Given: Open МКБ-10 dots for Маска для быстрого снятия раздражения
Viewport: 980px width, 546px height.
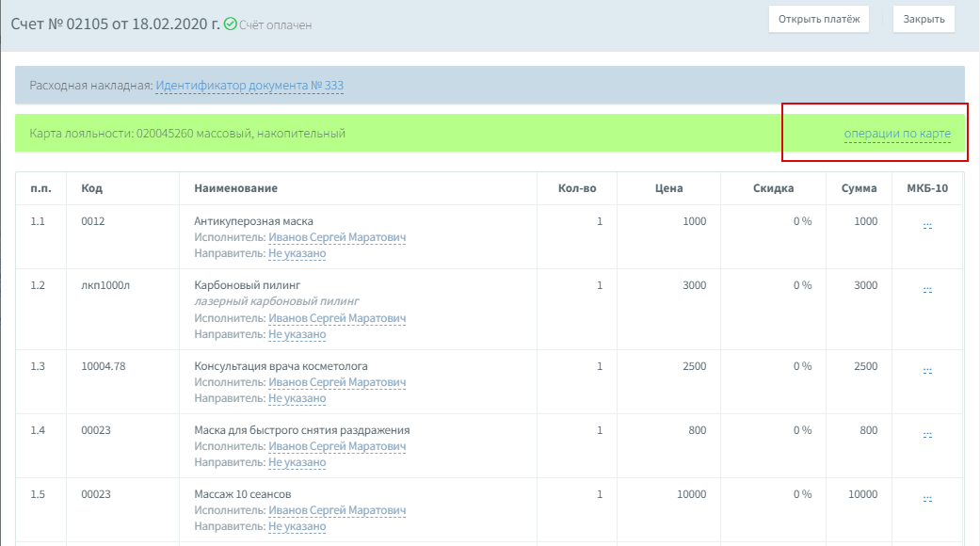Looking at the screenshot, I should (927, 434).
